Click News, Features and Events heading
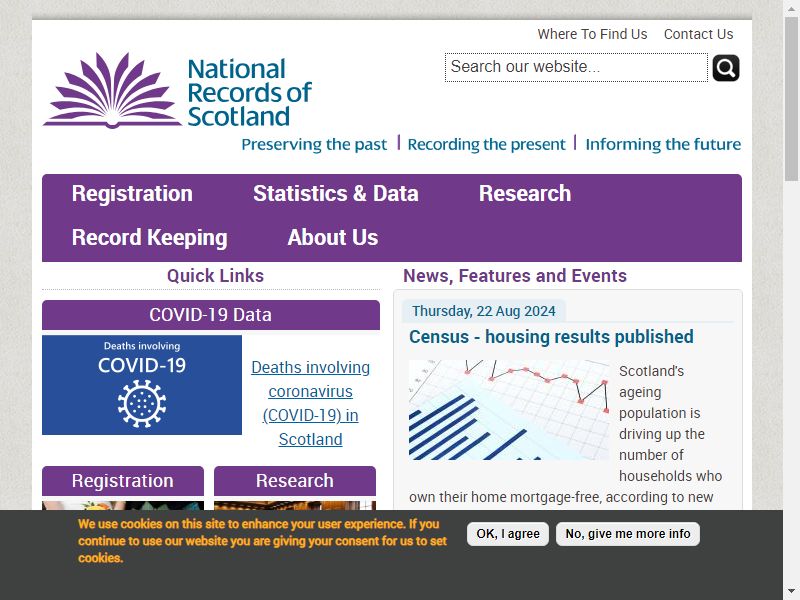800x600 pixels. click(x=515, y=276)
